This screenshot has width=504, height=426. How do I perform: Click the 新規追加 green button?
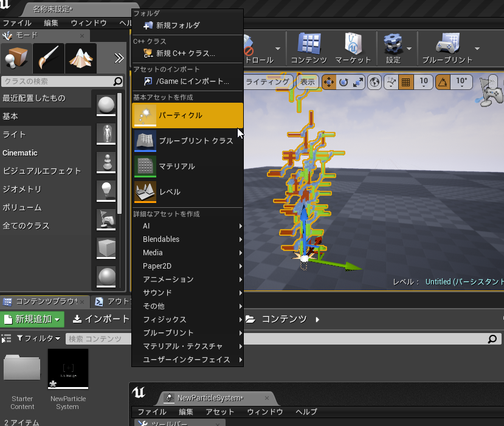(32, 319)
